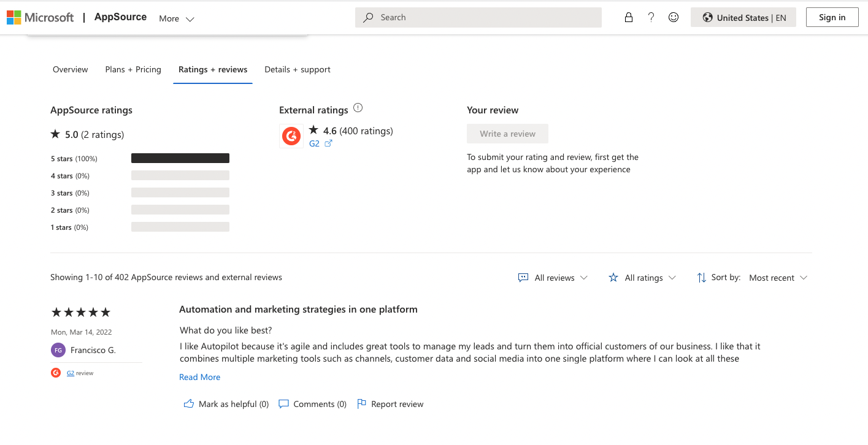Click the thumbs-up Mark as helpful icon

tap(189, 404)
